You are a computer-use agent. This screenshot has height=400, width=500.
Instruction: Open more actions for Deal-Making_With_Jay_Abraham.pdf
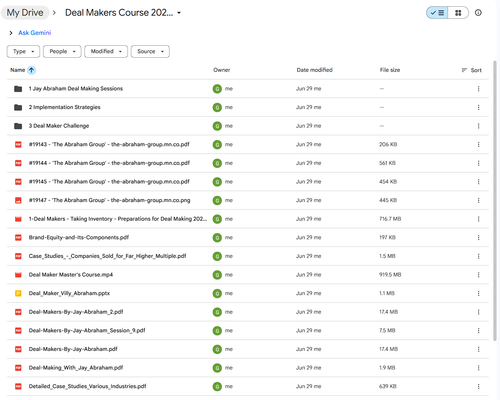(478, 368)
